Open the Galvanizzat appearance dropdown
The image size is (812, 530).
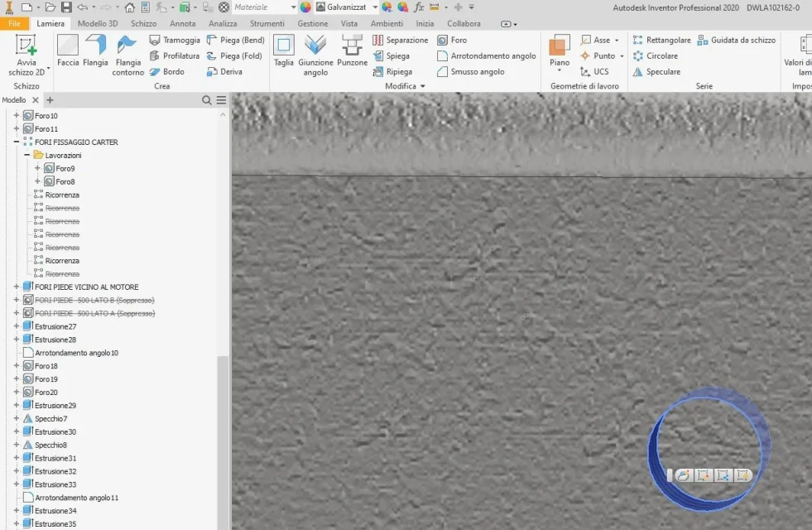375,7
